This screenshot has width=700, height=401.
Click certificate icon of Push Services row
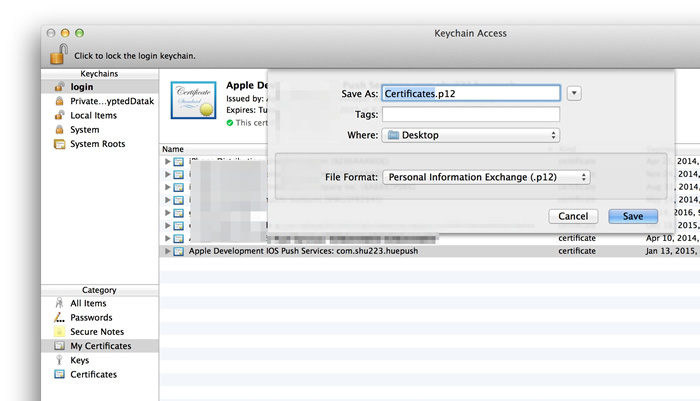(179, 251)
